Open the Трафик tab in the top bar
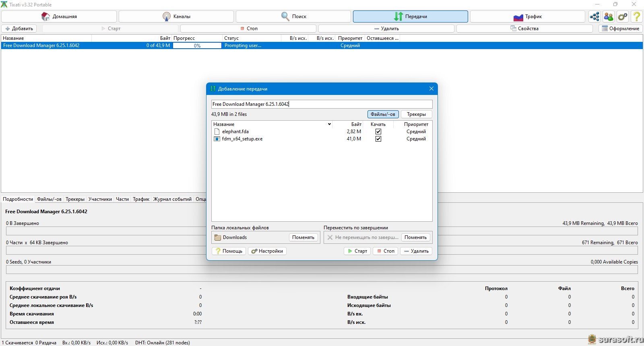Viewport: 644px width, 346px height. tap(528, 16)
